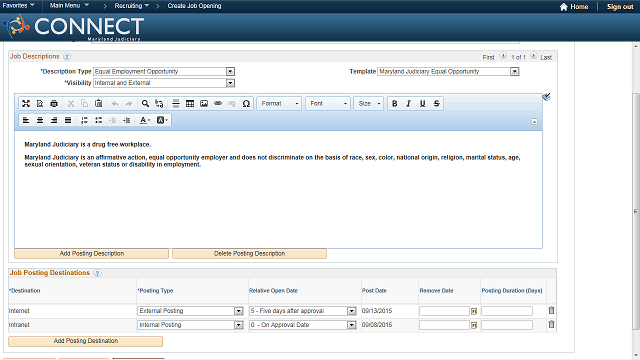Viewport: 640px width, 360px height.
Task: Open the Main Menu navigation
Action: pyautogui.click(x=69, y=6)
